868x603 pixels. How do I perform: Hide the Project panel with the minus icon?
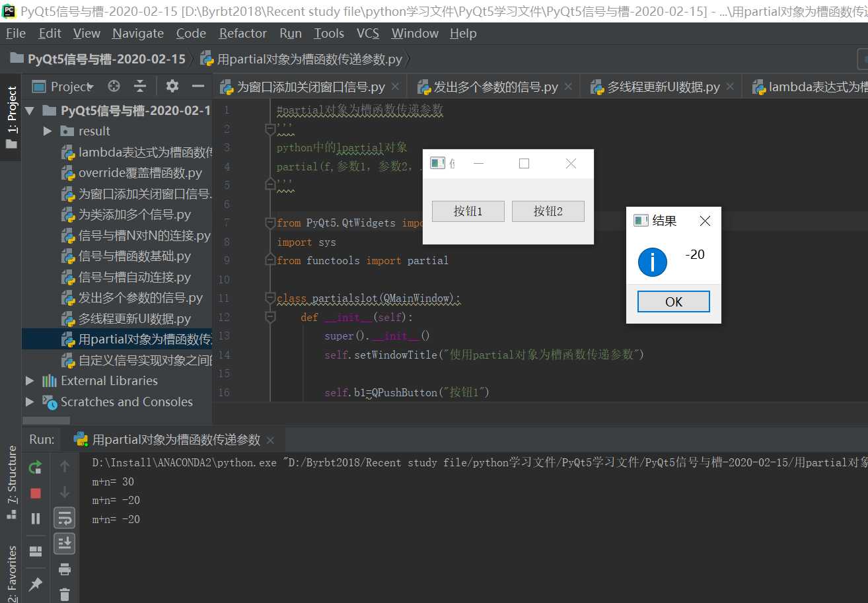coord(198,86)
